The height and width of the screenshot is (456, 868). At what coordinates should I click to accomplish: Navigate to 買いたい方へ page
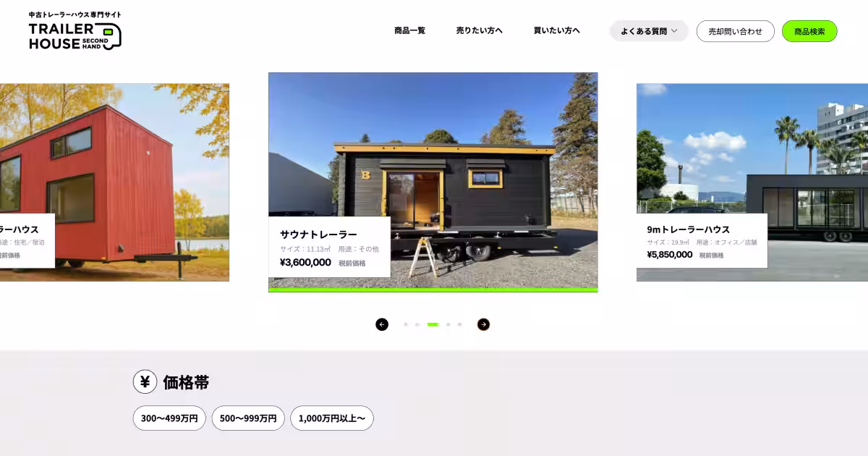point(556,30)
